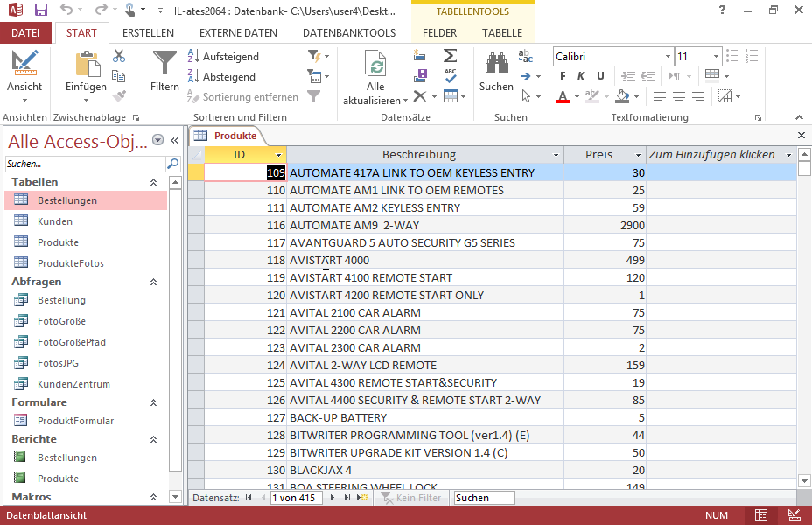Switch to design view status bar icon

click(x=794, y=515)
